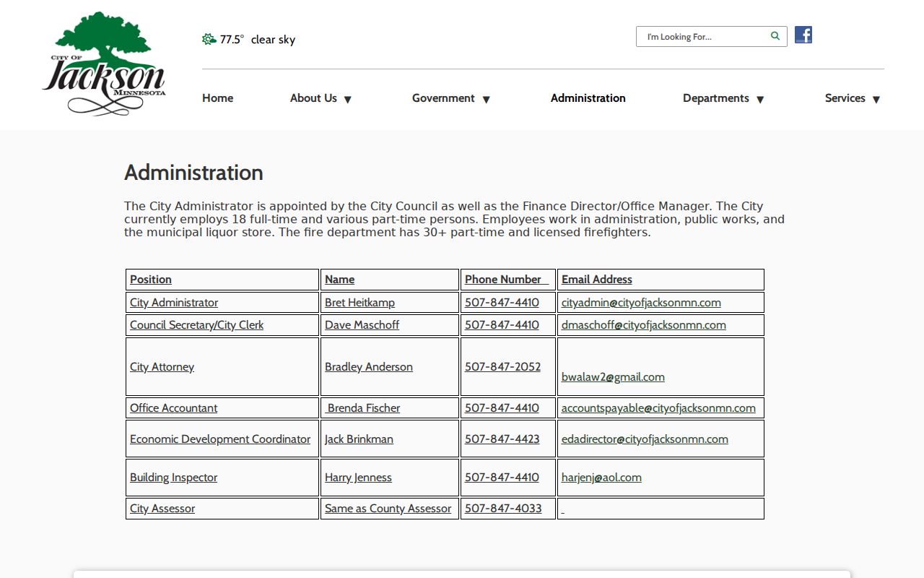Email dmaschoff@cityofjacksonmn.com
The image size is (924, 578).
(644, 325)
